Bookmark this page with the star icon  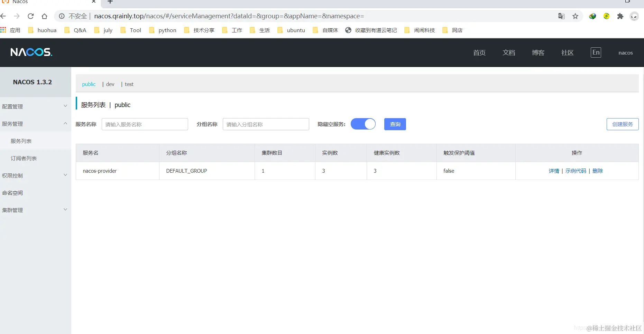click(x=575, y=16)
